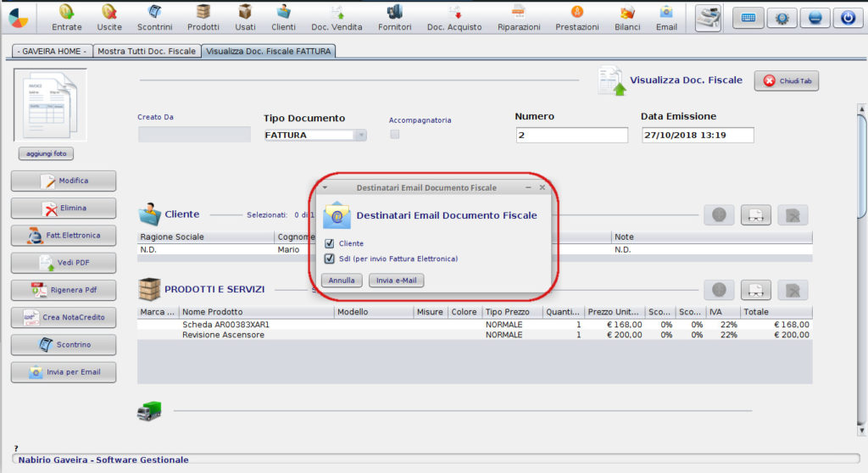
Task: Click the Gaveira pie logo icon
Action: (x=19, y=19)
